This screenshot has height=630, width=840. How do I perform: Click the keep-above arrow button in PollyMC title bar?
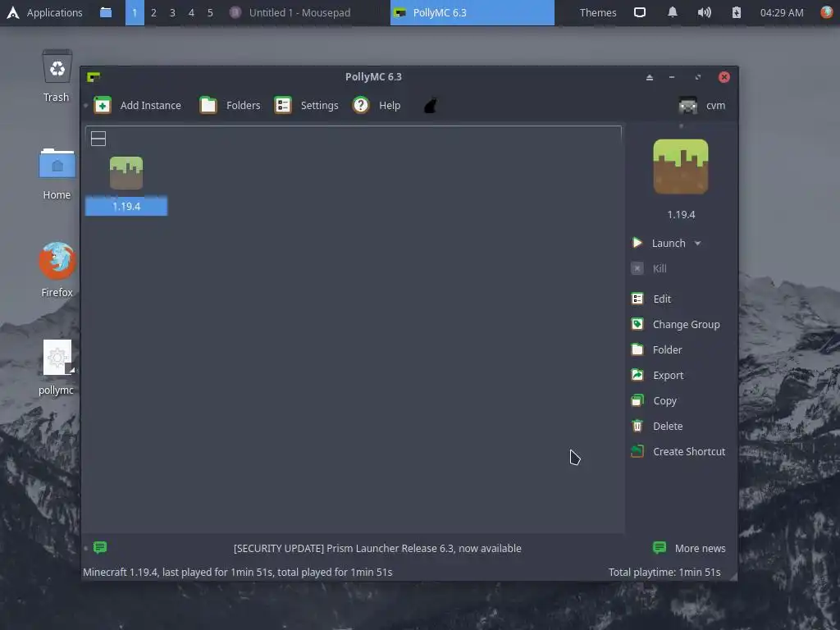click(x=650, y=77)
